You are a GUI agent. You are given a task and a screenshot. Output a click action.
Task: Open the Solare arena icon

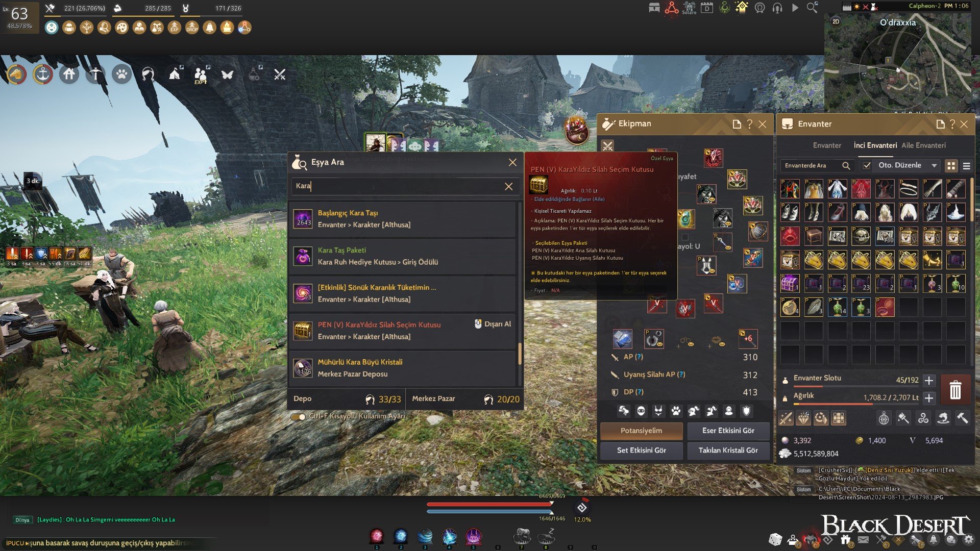(x=689, y=8)
